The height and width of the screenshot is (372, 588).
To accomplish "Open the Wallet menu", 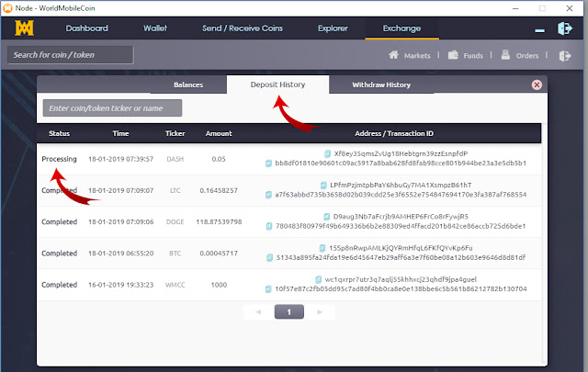I will click(155, 28).
